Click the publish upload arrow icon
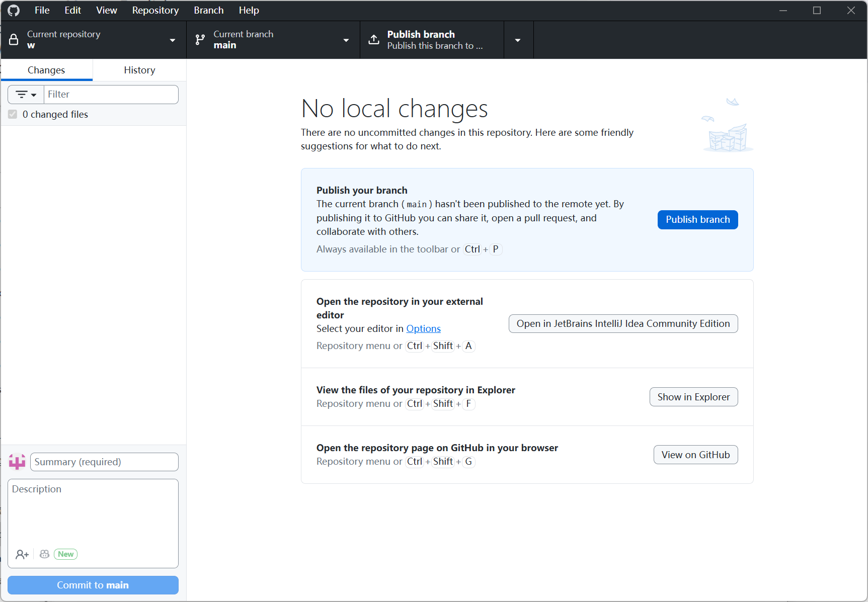This screenshot has height=602, width=868. click(x=374, y=40)
